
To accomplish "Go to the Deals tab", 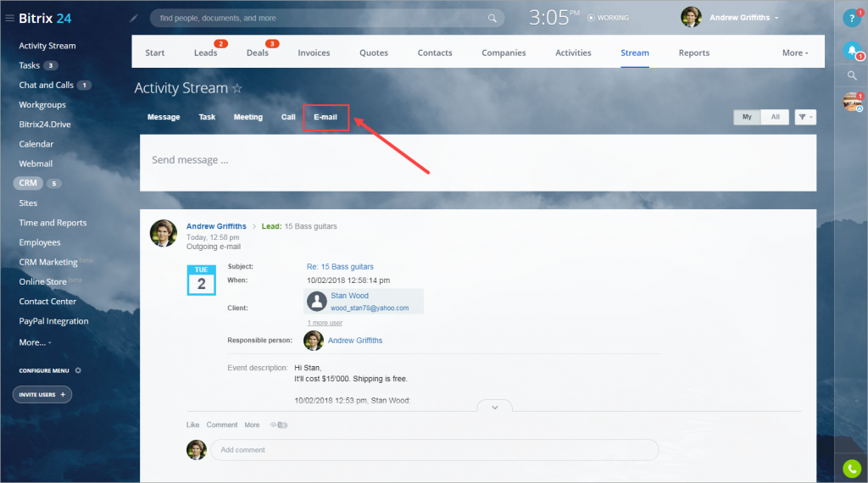I will pos(258,53).
